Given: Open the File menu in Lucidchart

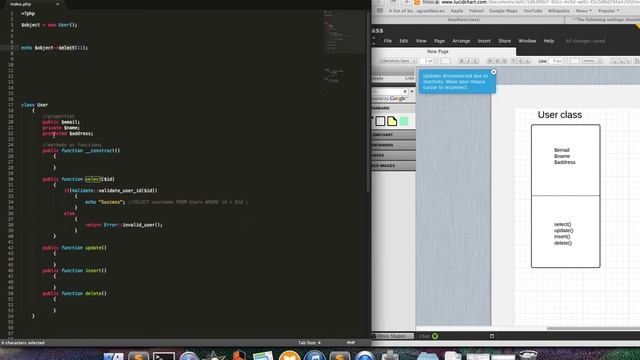Looking at the screenshot, I should tap(387, 41).
